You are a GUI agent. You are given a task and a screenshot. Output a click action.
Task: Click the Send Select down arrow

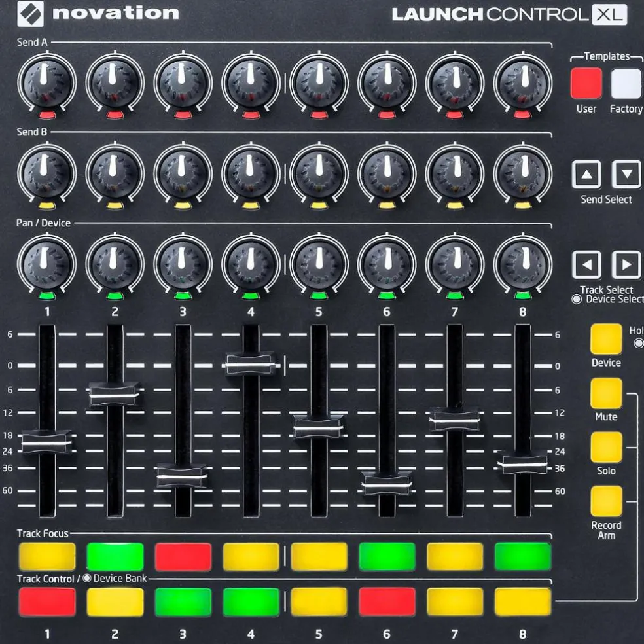coord(626,174)
